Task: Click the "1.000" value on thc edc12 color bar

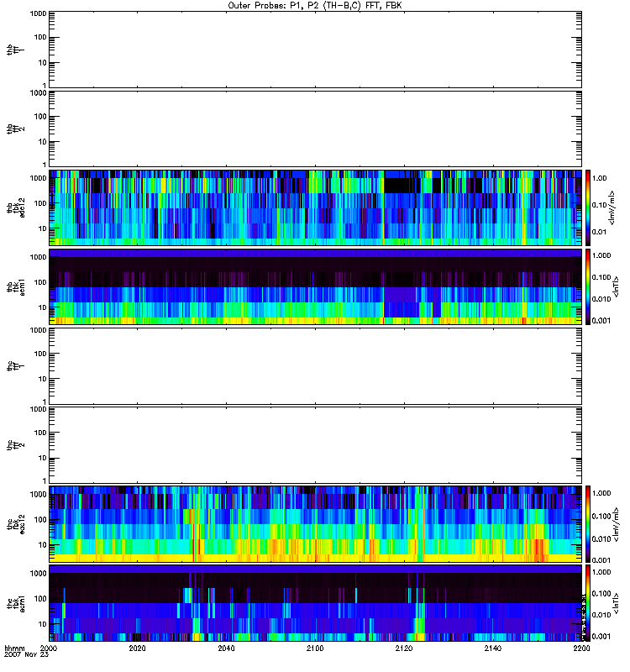Action: (x=601, y=493)
